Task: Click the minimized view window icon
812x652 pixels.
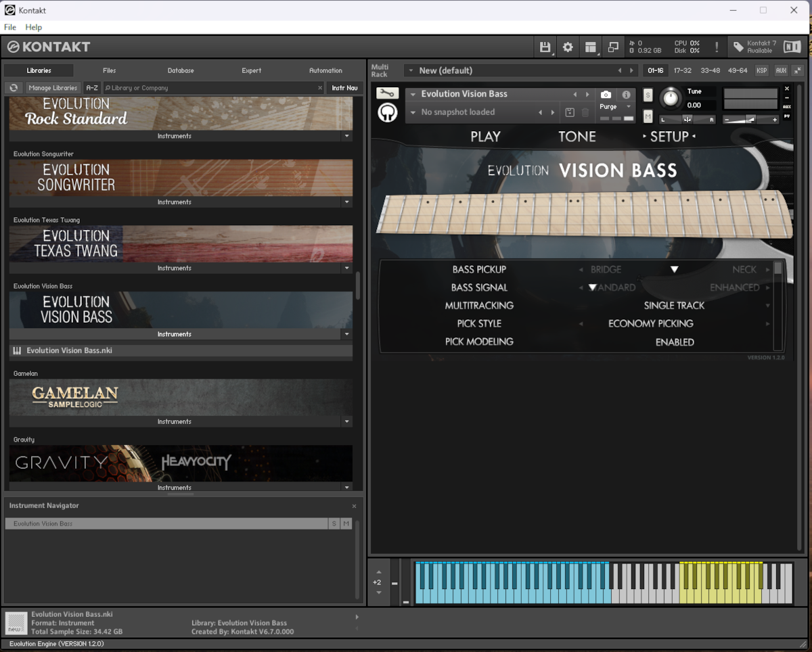Action: click(613, 47)
